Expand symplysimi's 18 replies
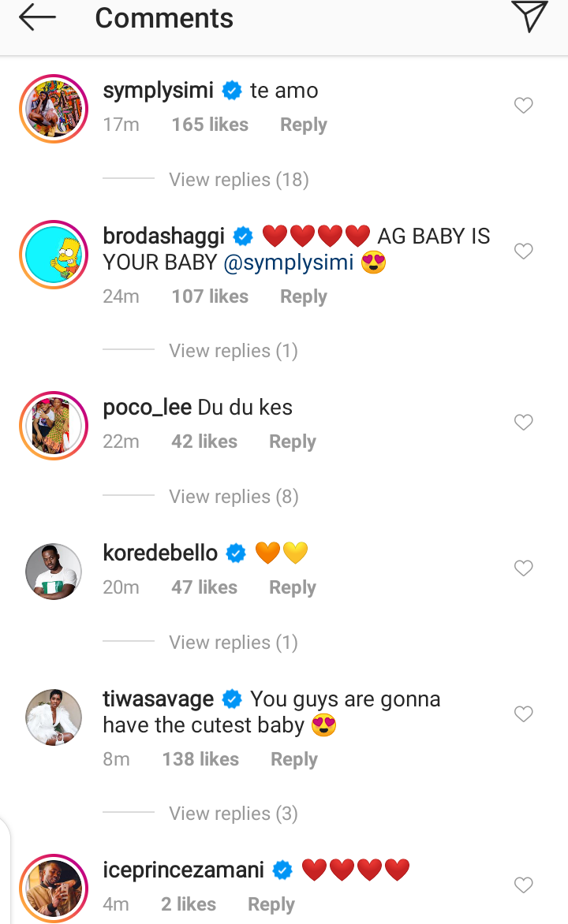Image resolution: width=568 pixels, height=924 pixels. (238, 180)
